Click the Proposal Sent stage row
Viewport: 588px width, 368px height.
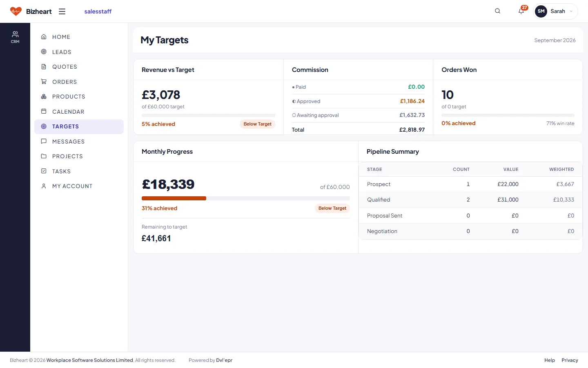coord(470,215)
